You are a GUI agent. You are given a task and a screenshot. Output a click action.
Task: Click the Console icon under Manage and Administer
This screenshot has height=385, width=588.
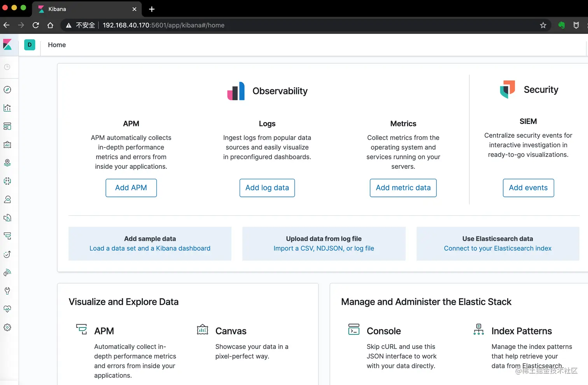pyautogui.click(x=354, y=329)
